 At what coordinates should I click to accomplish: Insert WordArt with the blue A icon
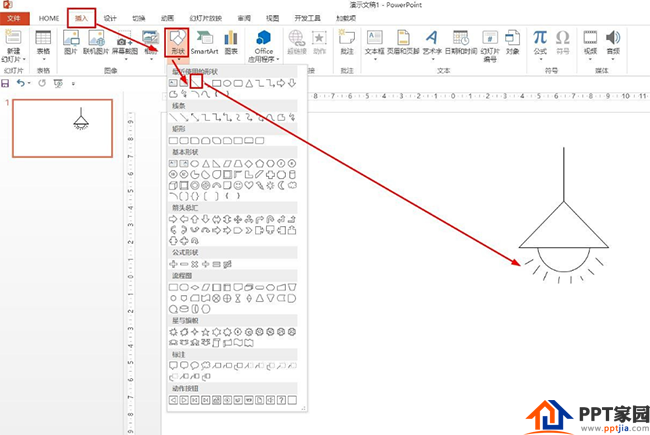pyautogui.click(x=432, y=42)
